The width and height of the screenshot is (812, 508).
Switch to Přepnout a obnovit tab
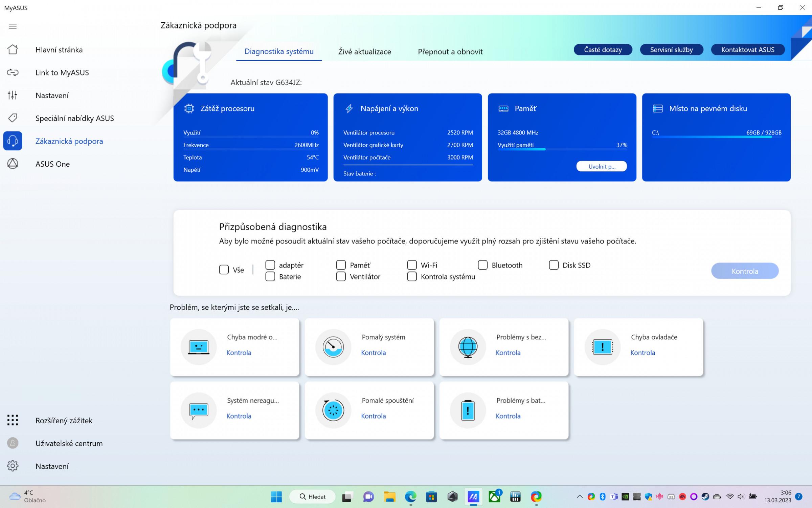[x=450, y=51]
